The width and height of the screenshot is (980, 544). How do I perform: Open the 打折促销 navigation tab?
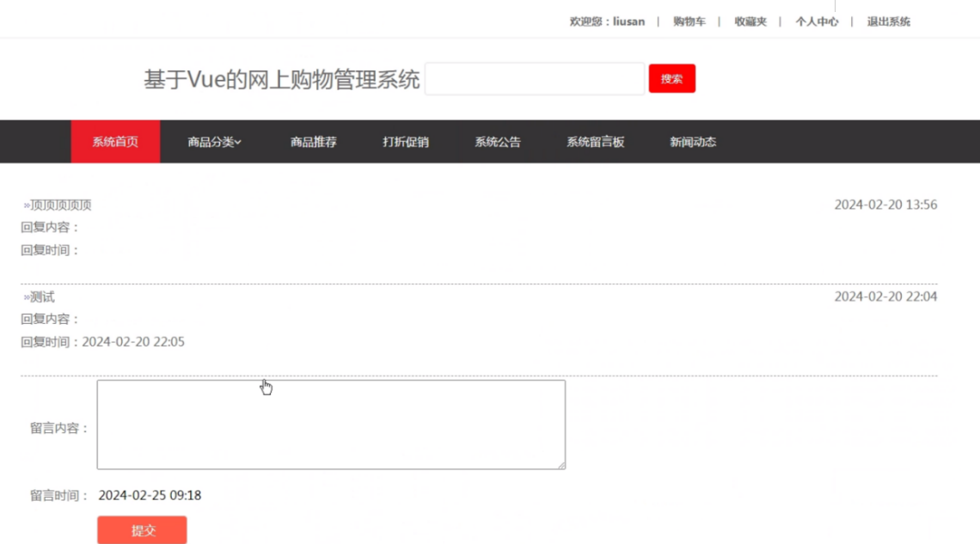pyautogui.click(x=406, y=142)
